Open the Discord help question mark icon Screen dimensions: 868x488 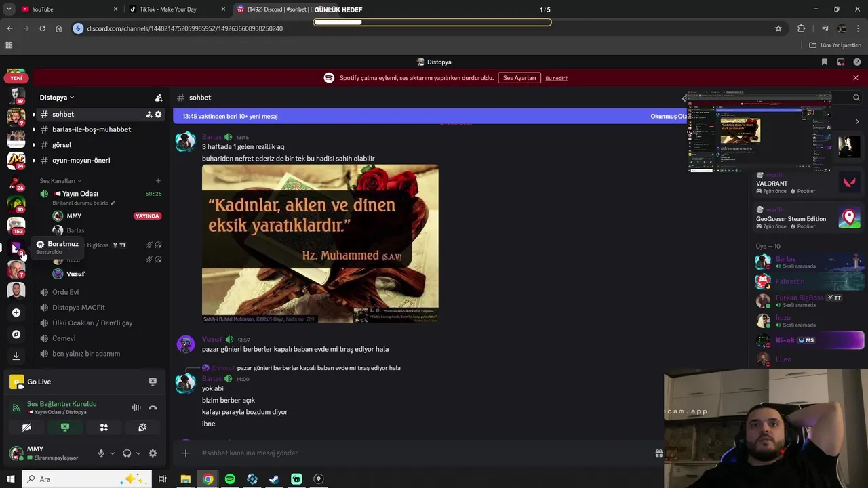coord(857,62)
